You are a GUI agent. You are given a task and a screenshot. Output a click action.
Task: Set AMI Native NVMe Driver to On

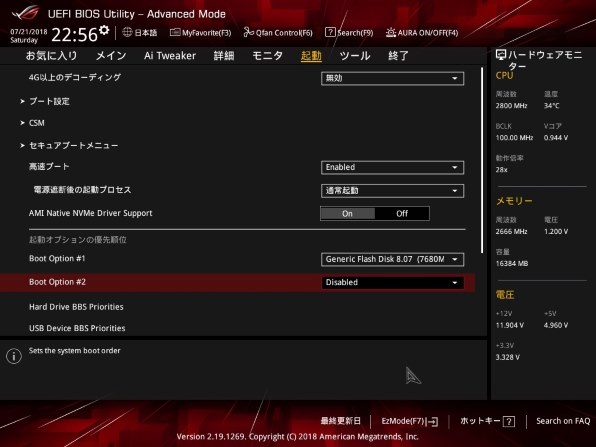click(347, 214)
